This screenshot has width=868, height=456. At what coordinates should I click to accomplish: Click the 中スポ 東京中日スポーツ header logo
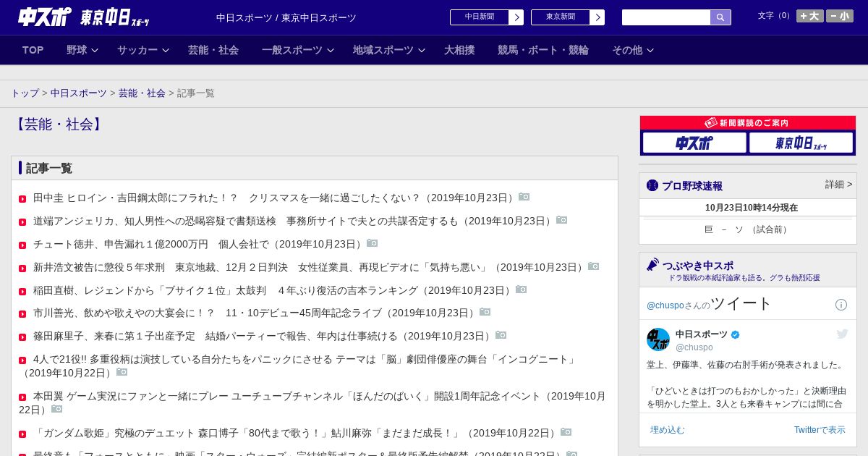pyautogui.click(x=83, y=17)
